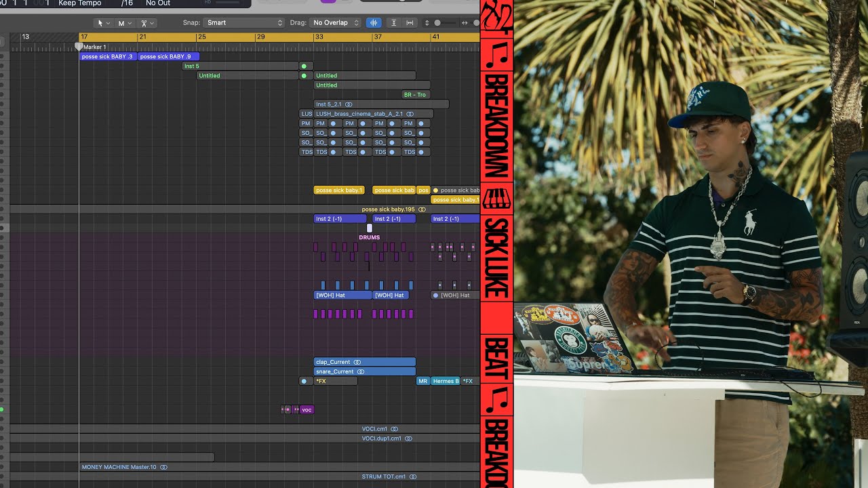Click the vertical zoom arrows icon
This screenshot has height=488, width=868.
point(427,23)
